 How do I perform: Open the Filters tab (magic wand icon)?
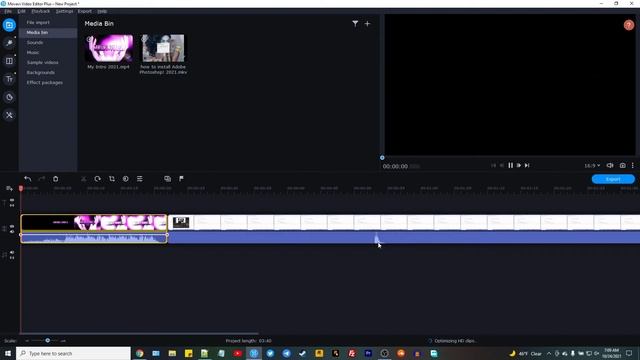pyautogui.click(x=9, y=43)
